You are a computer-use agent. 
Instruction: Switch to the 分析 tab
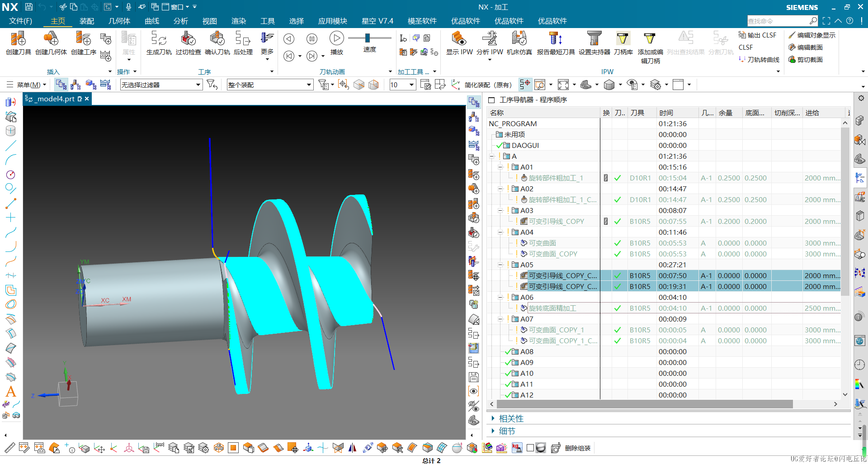(181, 21)
